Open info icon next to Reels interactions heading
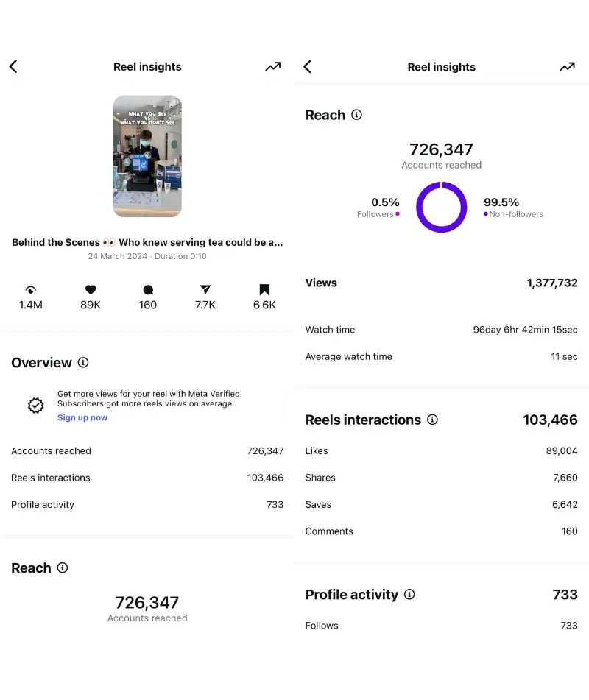This screenshot has height=700, width=589. click(433, 420)
